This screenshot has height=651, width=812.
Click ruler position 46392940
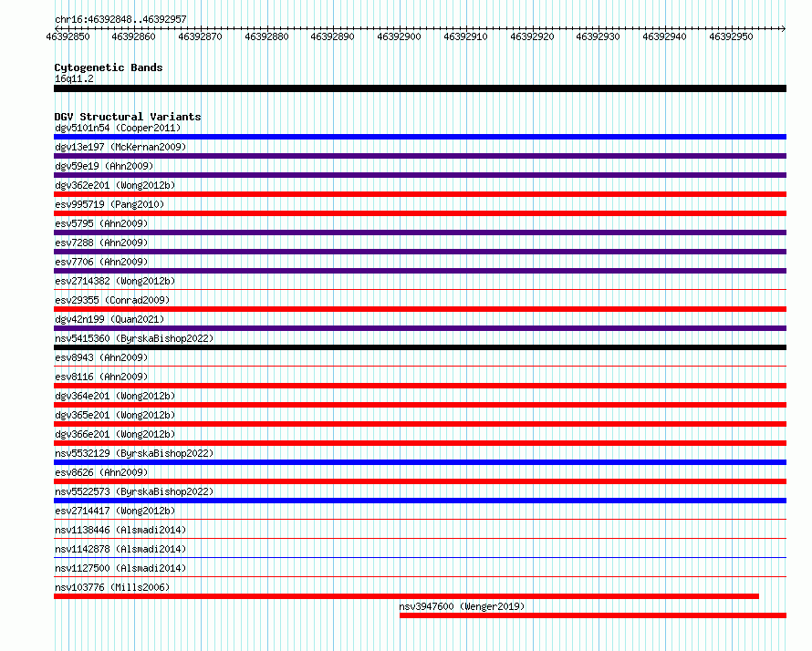tap(664, 36)
